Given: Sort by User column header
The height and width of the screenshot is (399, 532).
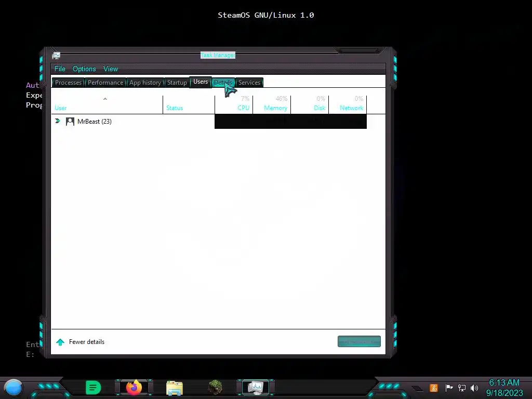Looking at the screenshot, I should pyautogui.click(x=107, y=104).
